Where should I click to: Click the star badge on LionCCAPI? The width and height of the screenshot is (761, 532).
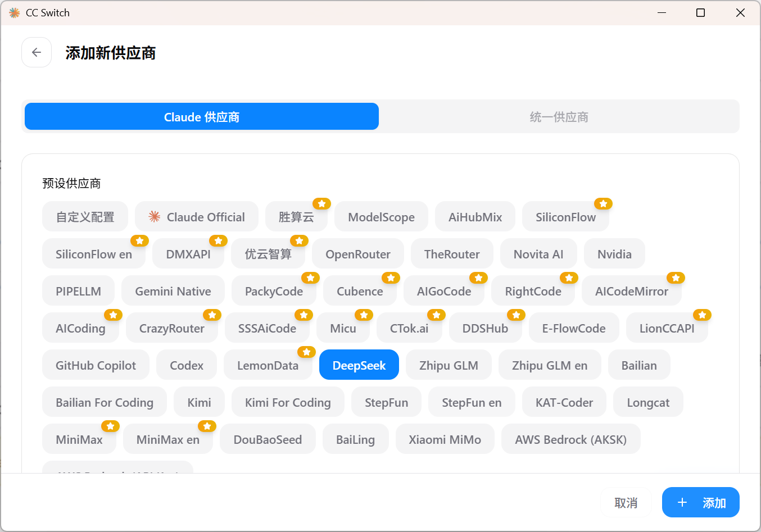702,315
